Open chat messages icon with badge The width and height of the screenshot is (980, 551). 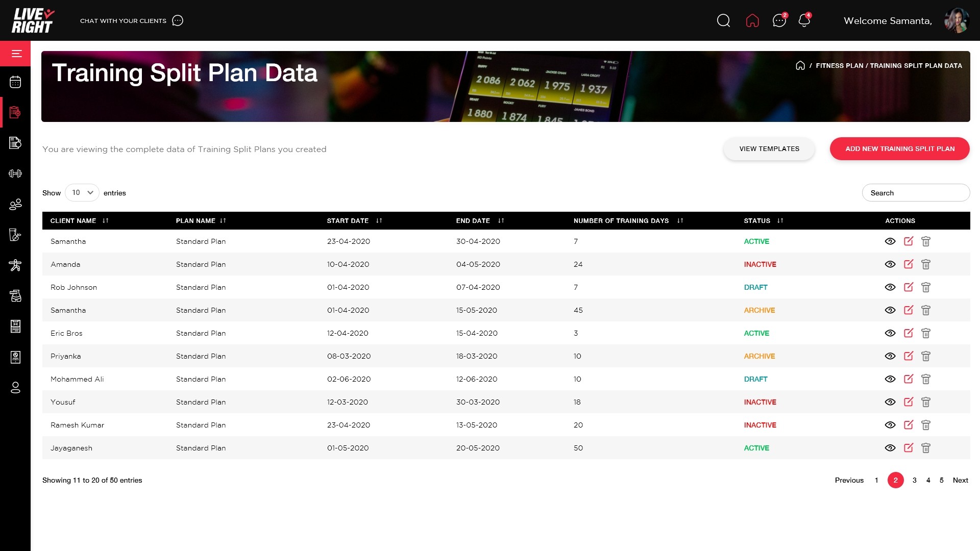[779, 20]
